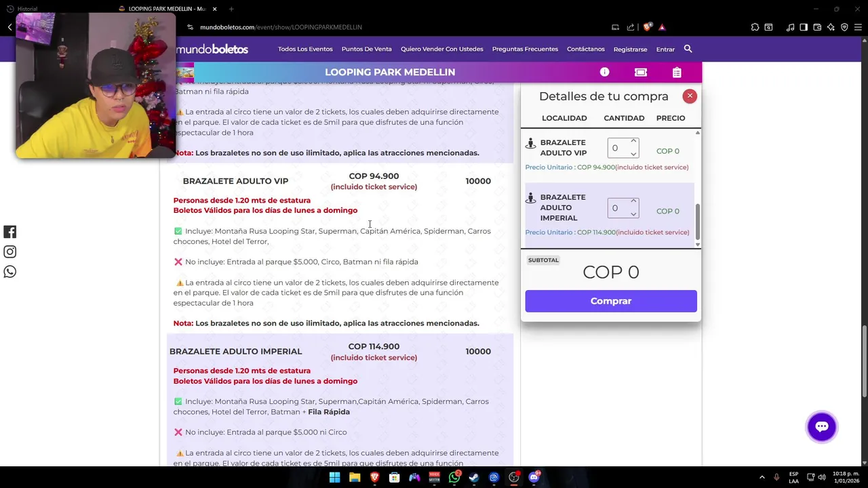Image resolution: width=868 pixels, height=488 pixels.
Task: Click the share page icon in address bar
Action: [x=631, y=27]
